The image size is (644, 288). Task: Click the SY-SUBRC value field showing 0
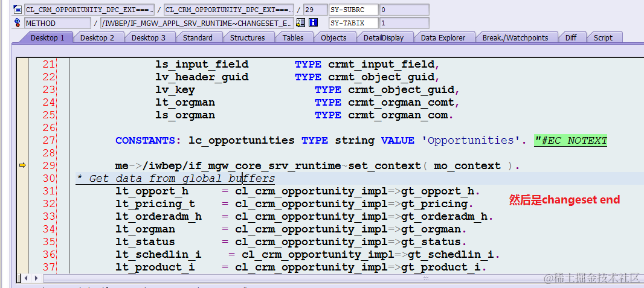(404, 10)
